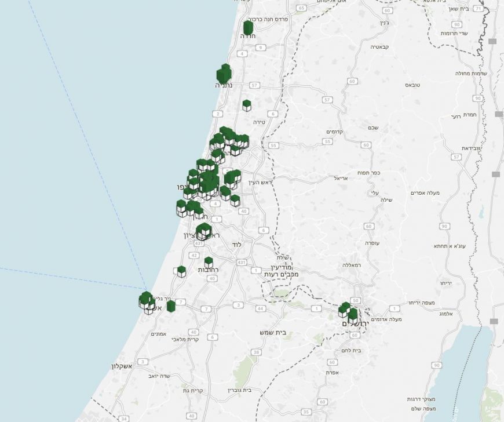Click the Route 60 road shield near Bethlehem
Image resolution: width=504 pixels, height=422 pixels.
click(355, 334)
